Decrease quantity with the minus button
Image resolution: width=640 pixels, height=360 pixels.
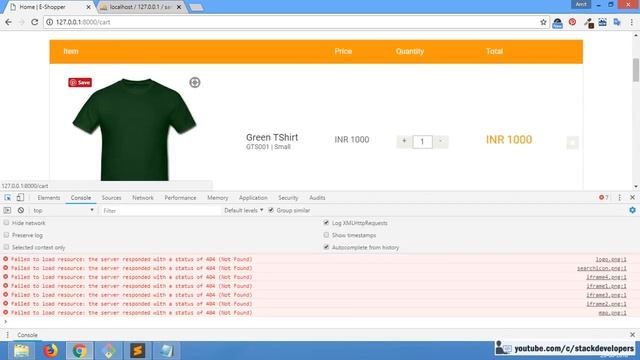(441, 141)
